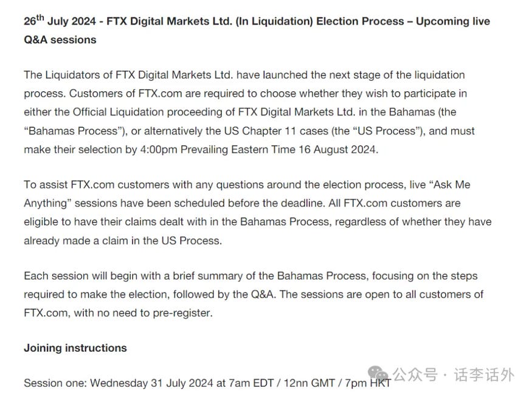Click the WeChat logo in the watermark

[x=378, y=373]
